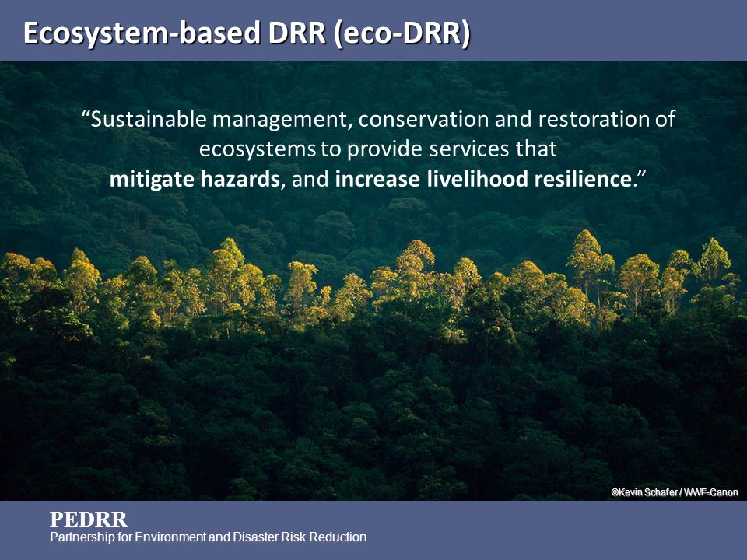Click the 'PEDRR' logo text in footer

coord(89,519)
